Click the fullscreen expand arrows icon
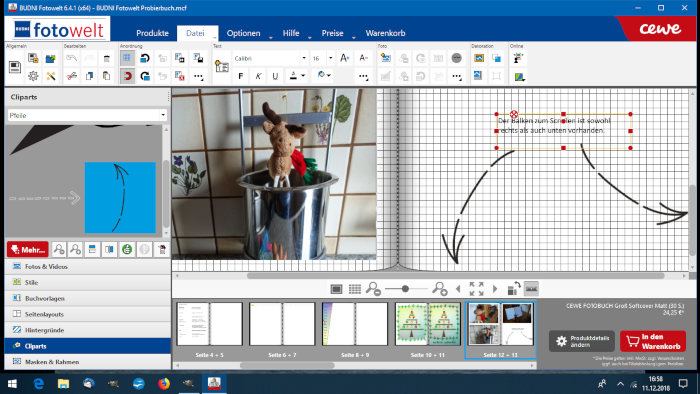This screenshot has width=700, height=394. 476,289
